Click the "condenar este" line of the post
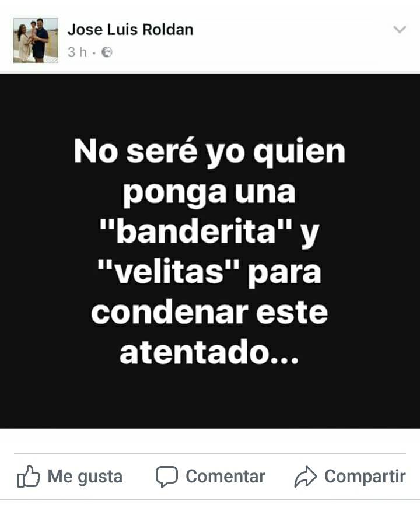The width and height of the screenshot is (420, 508). click(209, 312)
